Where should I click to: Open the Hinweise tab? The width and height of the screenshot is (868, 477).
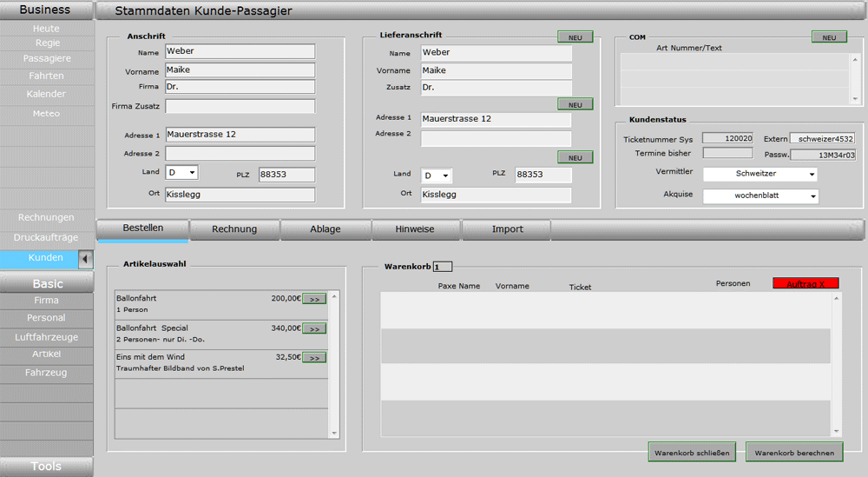(x=416, y=229)
